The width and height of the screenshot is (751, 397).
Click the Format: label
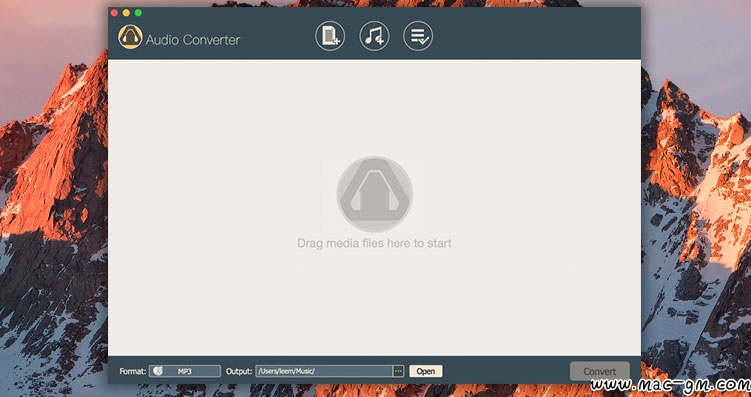coord(133,371)
